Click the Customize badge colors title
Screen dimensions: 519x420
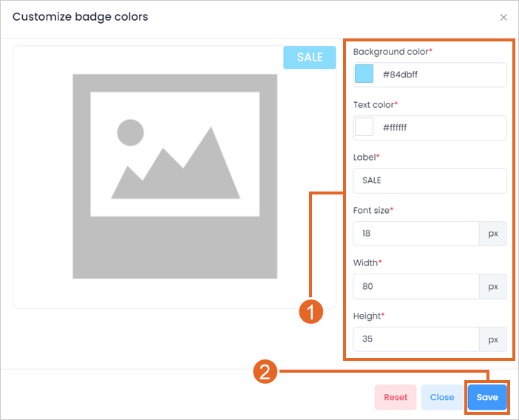(x=80, y=16)
